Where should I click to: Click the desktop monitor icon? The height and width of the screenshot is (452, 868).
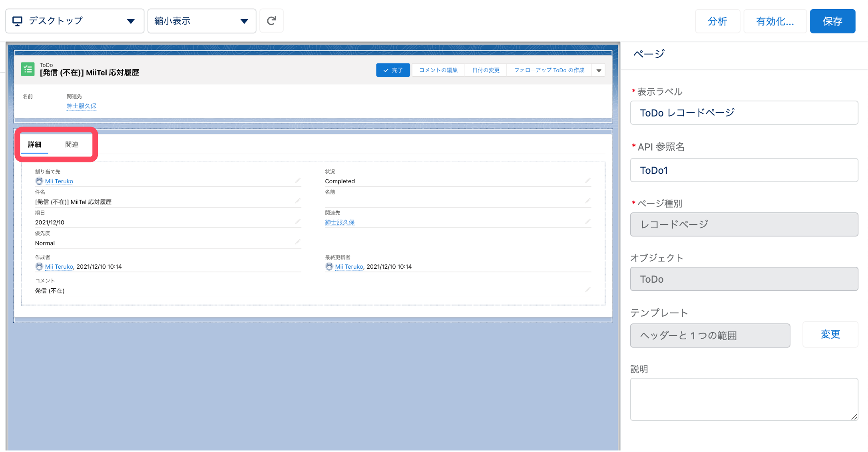pos(17,21)
